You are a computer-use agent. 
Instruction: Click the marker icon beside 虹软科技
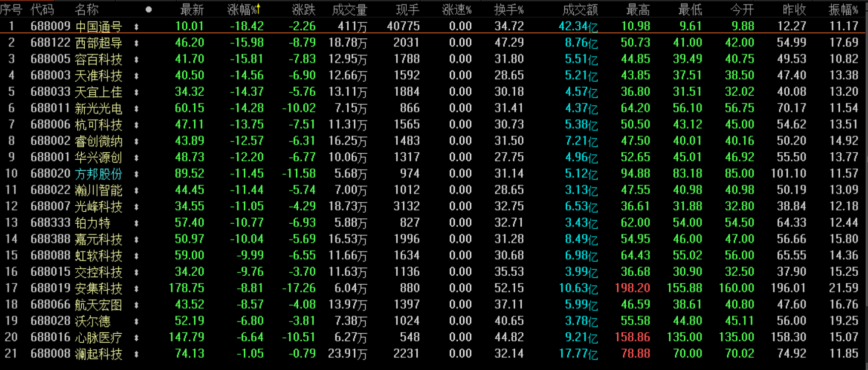pos(136,256)
